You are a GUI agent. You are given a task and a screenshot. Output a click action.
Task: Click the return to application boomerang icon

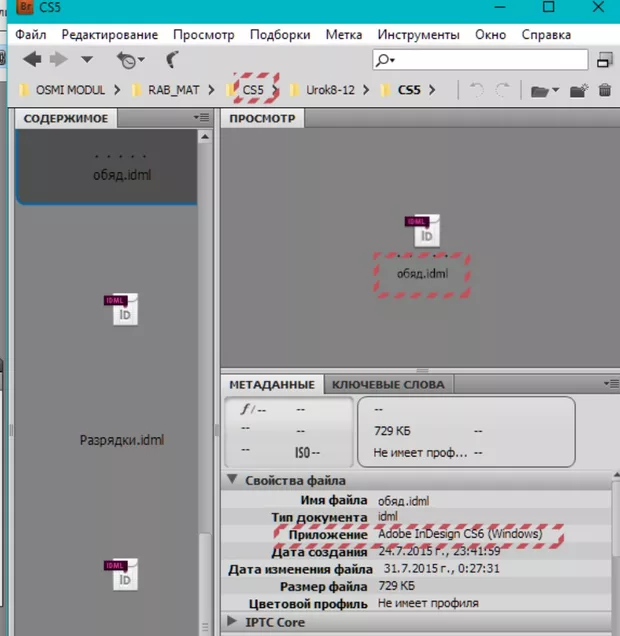172,60
